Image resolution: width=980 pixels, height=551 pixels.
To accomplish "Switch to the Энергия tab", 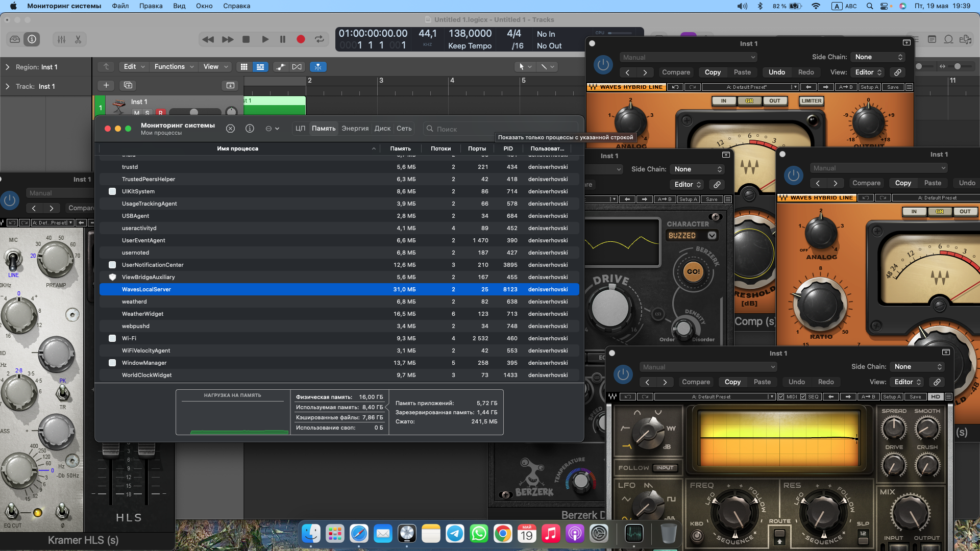I will [x=355, y=129].
